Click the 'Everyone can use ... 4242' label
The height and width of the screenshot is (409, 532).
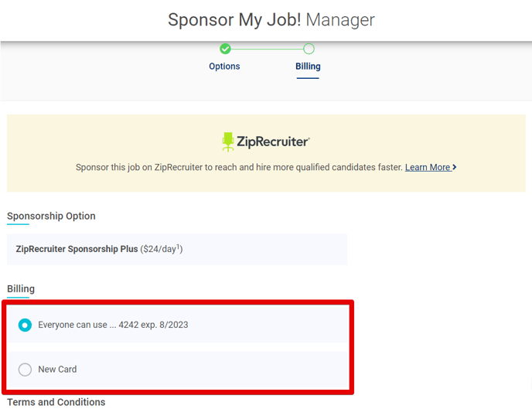point(113,325)
